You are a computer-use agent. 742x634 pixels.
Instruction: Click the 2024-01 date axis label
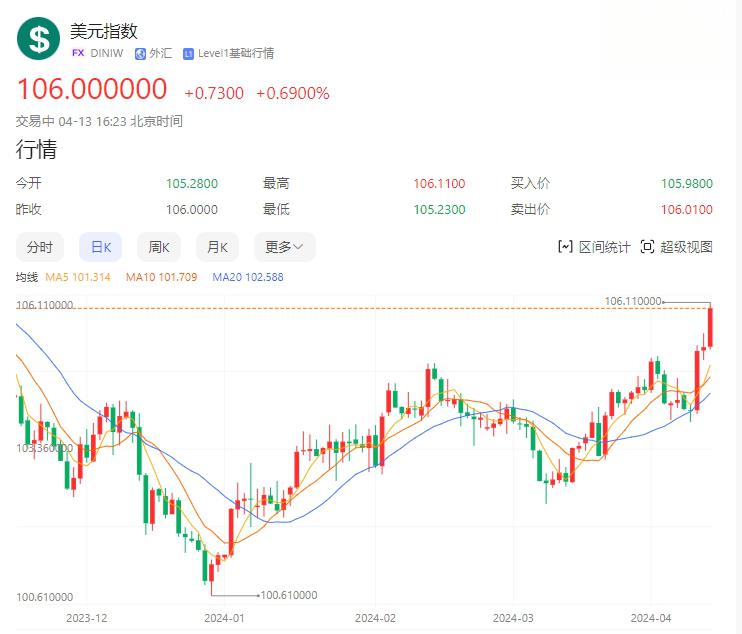tap(224, 618)
